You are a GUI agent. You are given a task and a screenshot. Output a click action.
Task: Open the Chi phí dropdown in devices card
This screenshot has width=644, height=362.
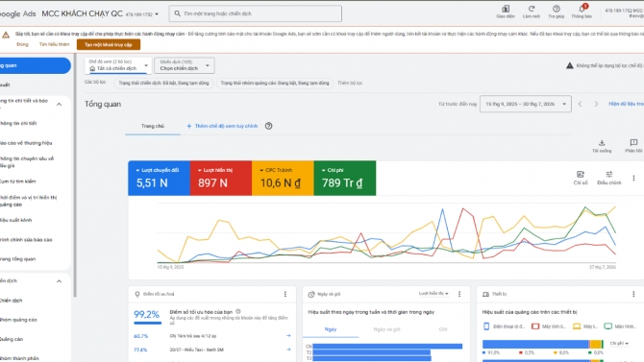coord(619,344)
